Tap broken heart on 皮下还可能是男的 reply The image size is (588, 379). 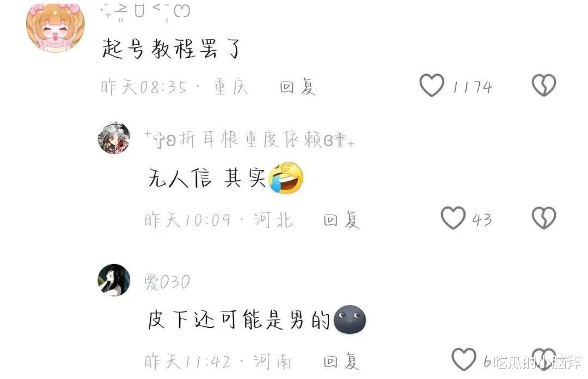click(544, 359)
